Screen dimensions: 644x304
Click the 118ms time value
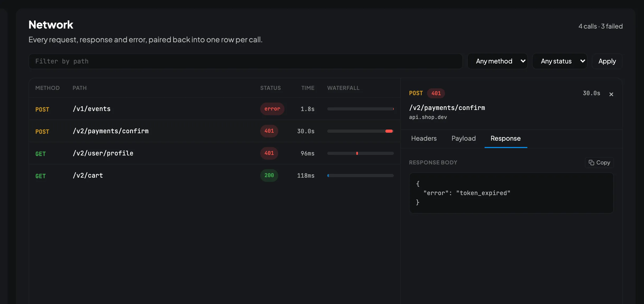(x=306, y=176)
